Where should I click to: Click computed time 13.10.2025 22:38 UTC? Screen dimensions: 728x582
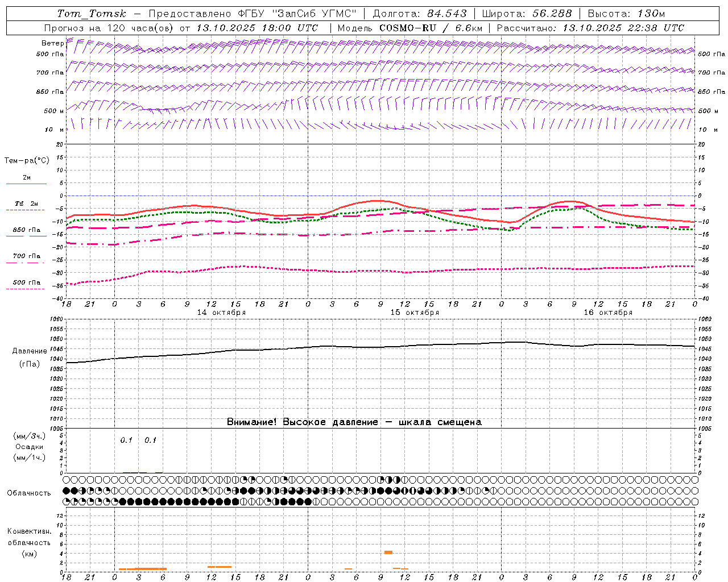pyautogui.click(x=623, y=28)
